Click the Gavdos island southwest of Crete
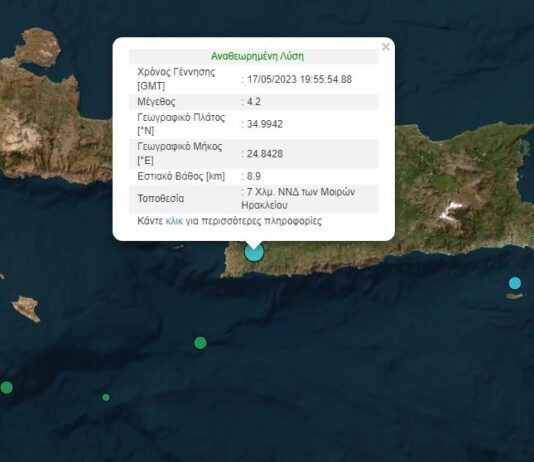The width and height of the screenshot is (534, 462). pyautogui.click(x=26, y=308)
